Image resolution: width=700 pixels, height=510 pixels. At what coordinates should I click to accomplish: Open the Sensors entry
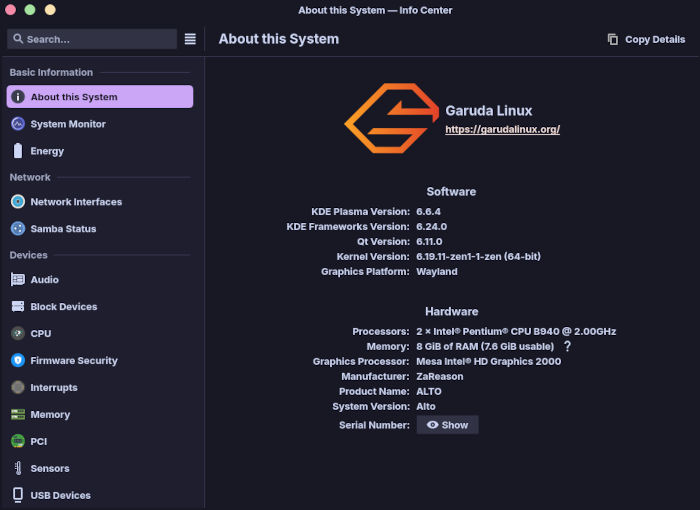pyautogui.click(x=49, y=469)
